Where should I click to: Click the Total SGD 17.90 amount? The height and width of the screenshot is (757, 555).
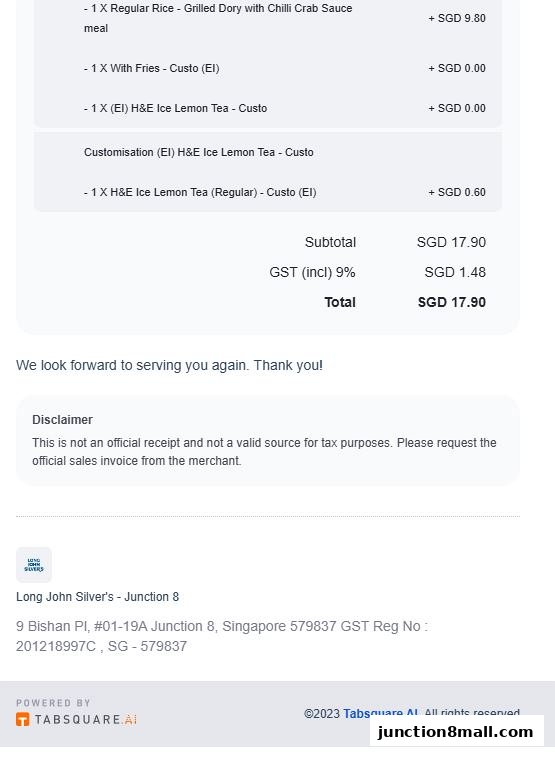tap(452, 302)
